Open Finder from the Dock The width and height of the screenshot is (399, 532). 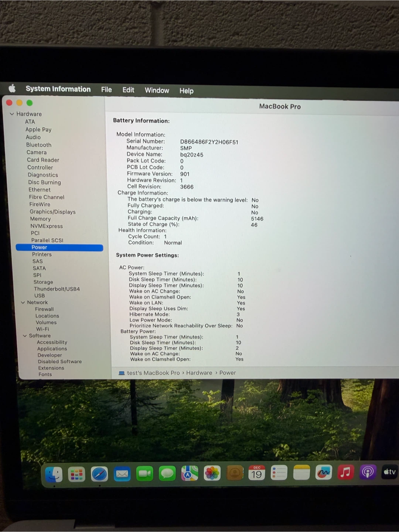pos(54,474)
